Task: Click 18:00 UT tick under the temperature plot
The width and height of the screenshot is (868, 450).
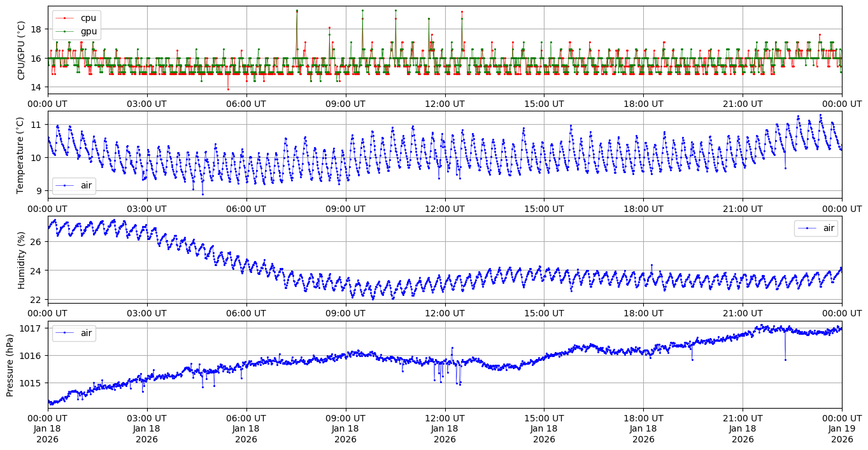Action: pyautogui.click(x=643, y=209)
